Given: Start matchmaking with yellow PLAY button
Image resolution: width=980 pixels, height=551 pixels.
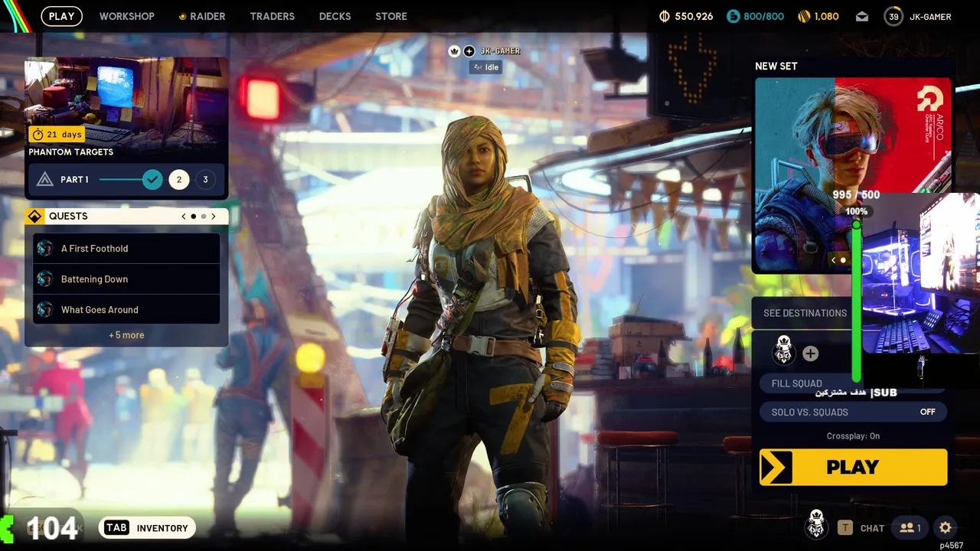Looking at the screenshot, I should coord(853,468).
